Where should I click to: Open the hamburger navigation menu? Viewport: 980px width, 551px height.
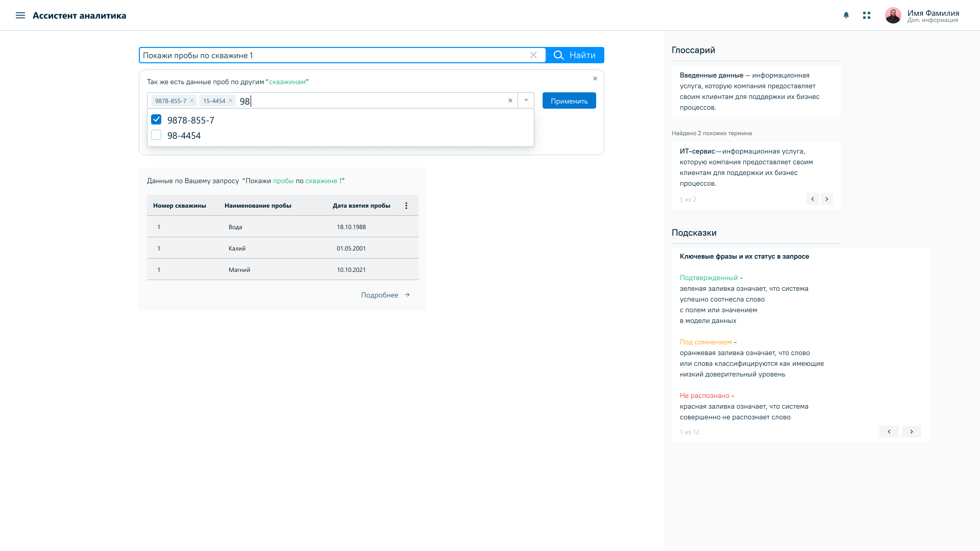click(x=20, y=15)
